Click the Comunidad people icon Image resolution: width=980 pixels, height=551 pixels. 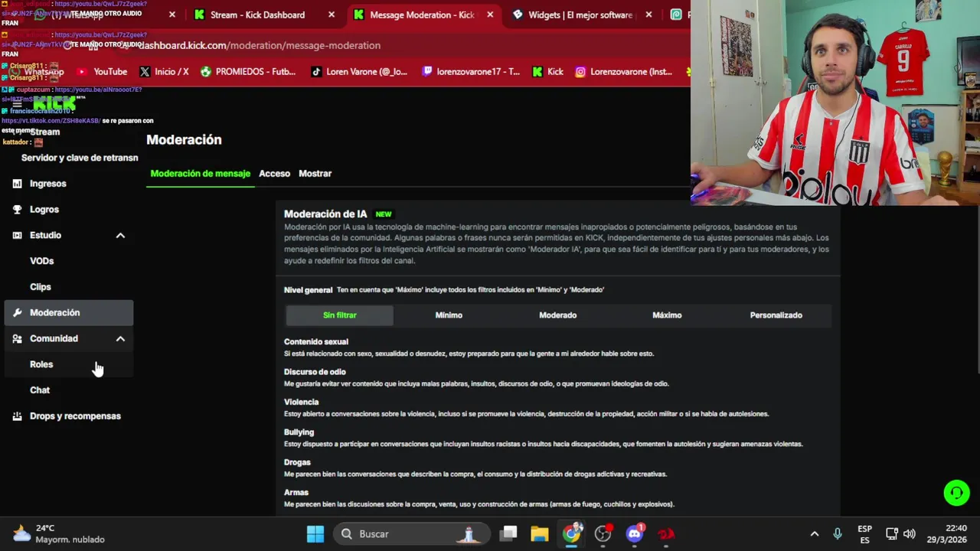(17, 338)
